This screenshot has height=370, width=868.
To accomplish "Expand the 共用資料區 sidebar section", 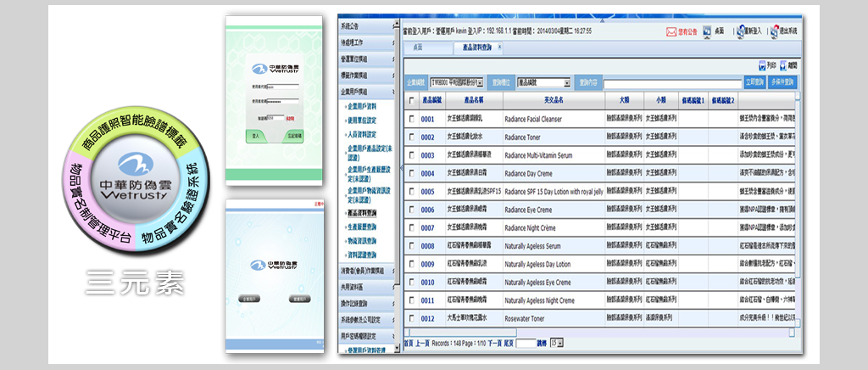I will tap(366, 288).
